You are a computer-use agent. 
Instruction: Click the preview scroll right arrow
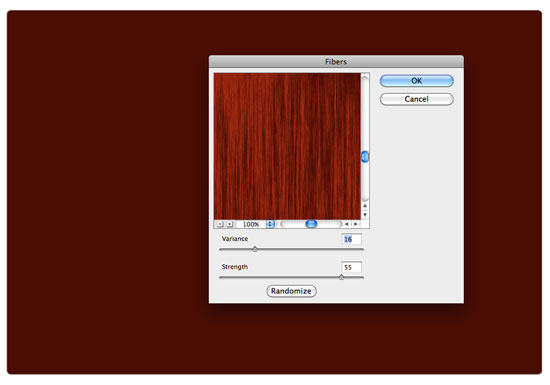tap(356, 224)
